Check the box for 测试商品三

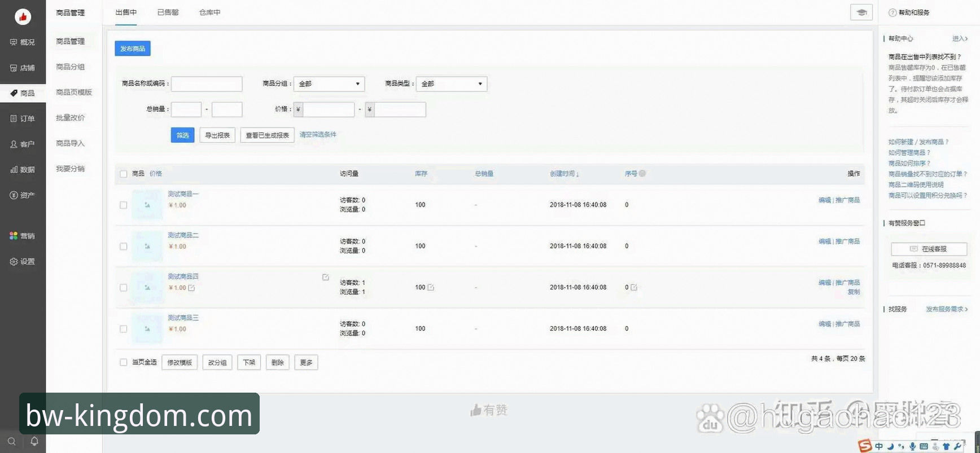(x=124, y=328)
